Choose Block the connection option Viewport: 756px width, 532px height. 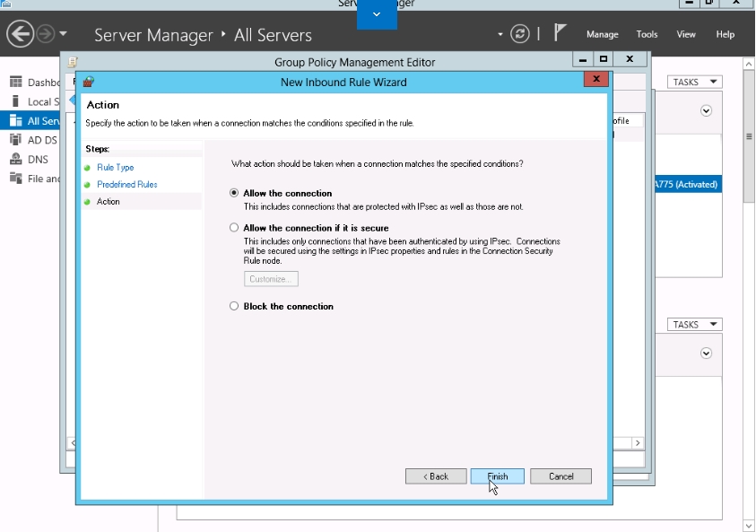tap(235, 306)
